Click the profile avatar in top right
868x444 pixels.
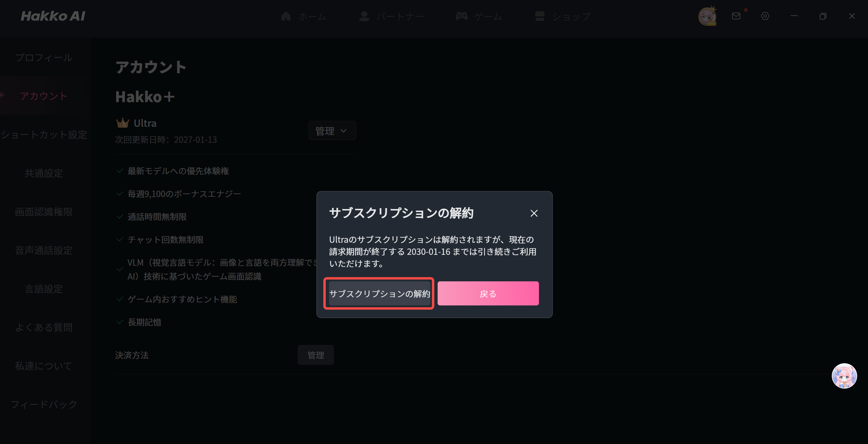[708, 16]
